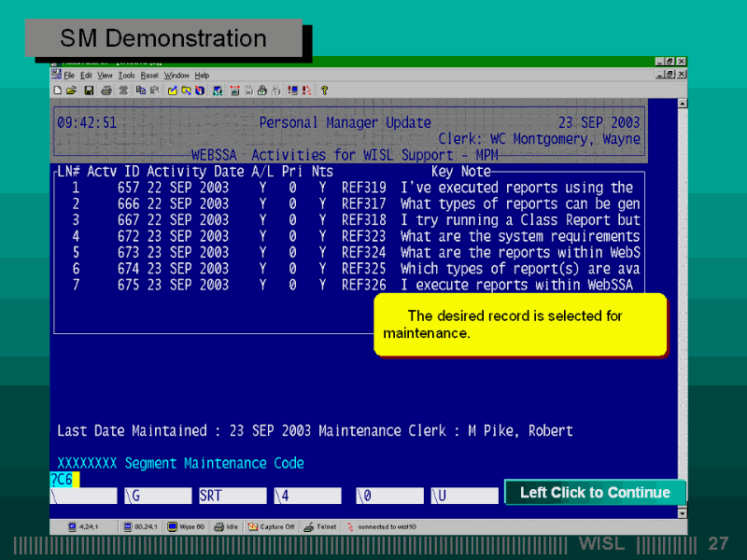Click the vertical scrollbar down arrow
This screenshot has height=560, width=747.
click(x=682, y=512)
